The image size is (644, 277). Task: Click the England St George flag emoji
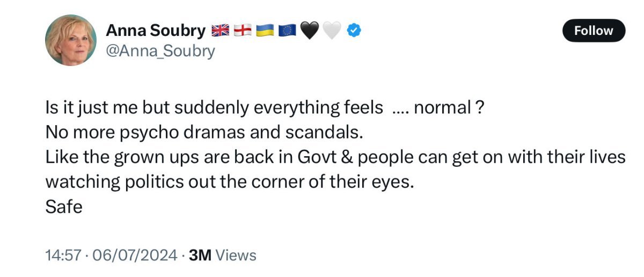[x=243, y=31]
